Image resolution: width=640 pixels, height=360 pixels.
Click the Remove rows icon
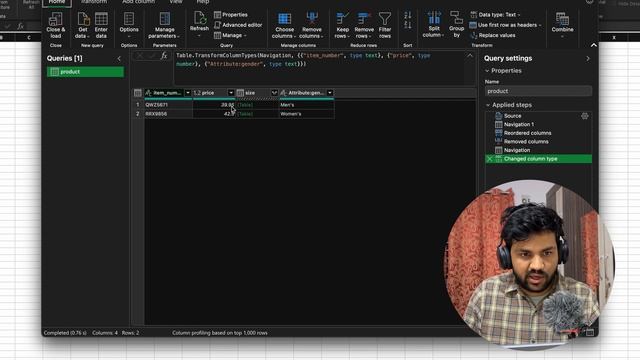(x=364, y=19)
